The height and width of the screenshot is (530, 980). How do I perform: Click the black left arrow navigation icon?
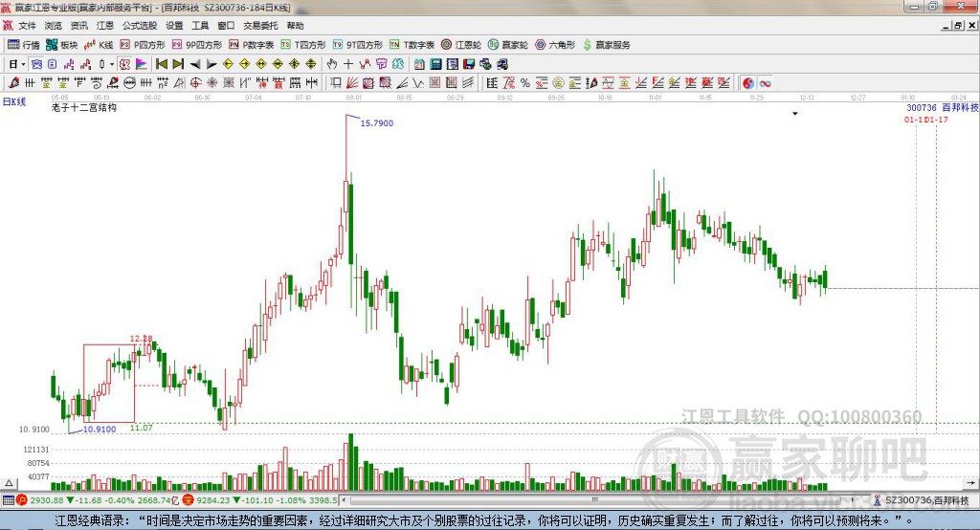pyautogui.click(x=195, y=64)
